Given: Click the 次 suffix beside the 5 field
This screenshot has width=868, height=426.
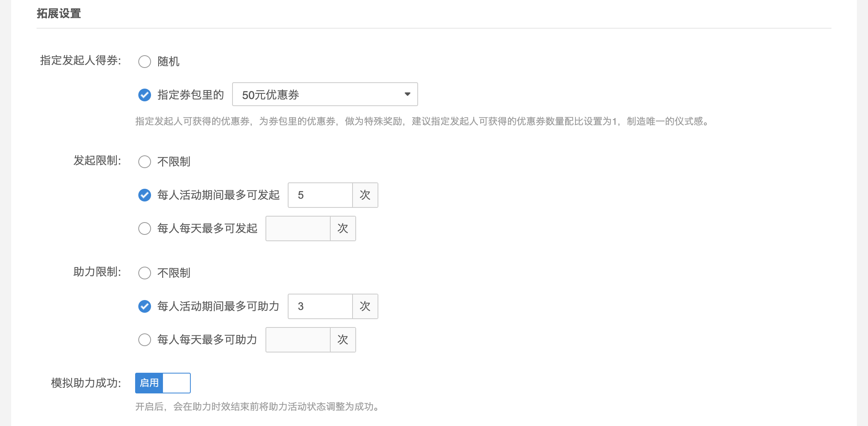Looking at the screenshot, I should [x=365, y=195].
